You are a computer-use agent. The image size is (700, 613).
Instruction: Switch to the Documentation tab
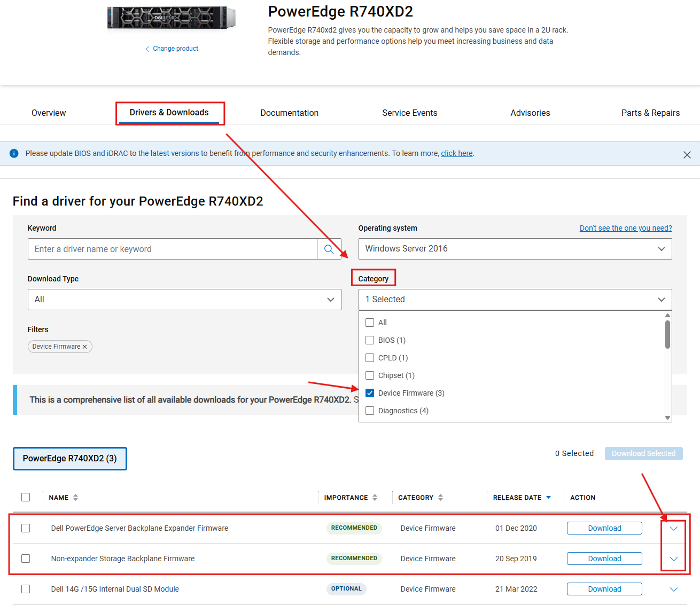pyautogui.click(x=289, y=113)
